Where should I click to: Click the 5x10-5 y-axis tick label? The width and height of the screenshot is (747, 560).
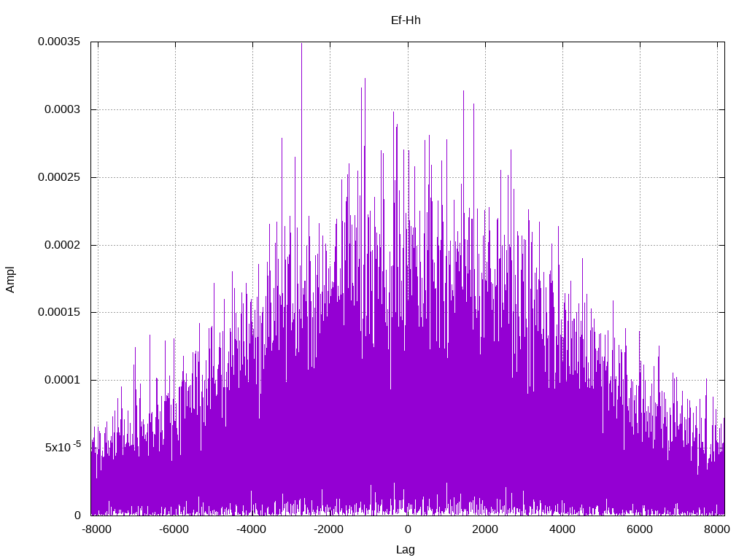[63, 447]
